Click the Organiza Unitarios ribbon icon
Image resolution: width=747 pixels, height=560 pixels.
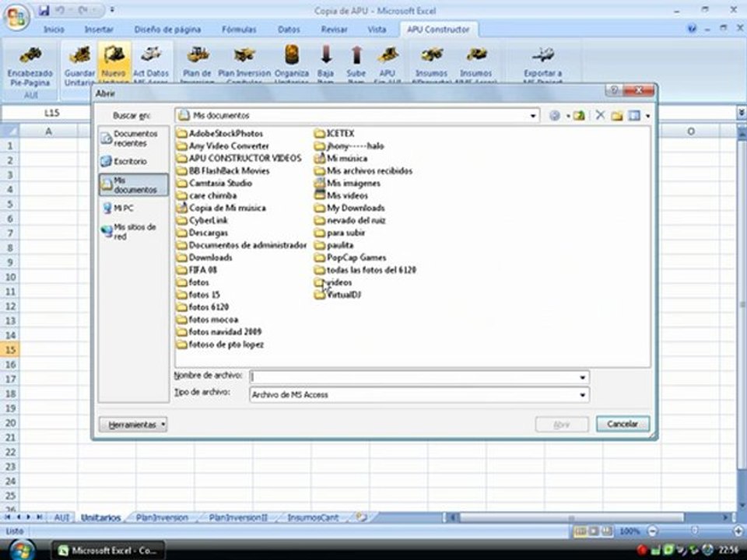point(292,54)
